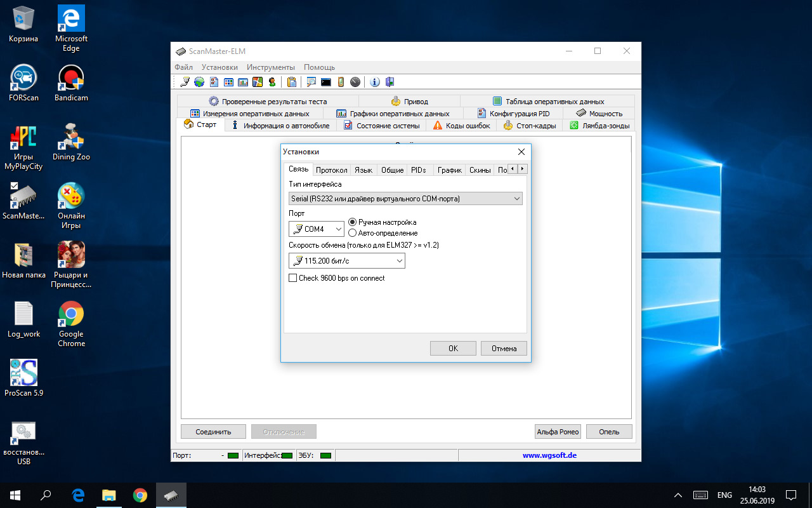Open ProScan 5.9 desktop icon
812x508 pixels.
pyautogui.click(x=23, y=378)
